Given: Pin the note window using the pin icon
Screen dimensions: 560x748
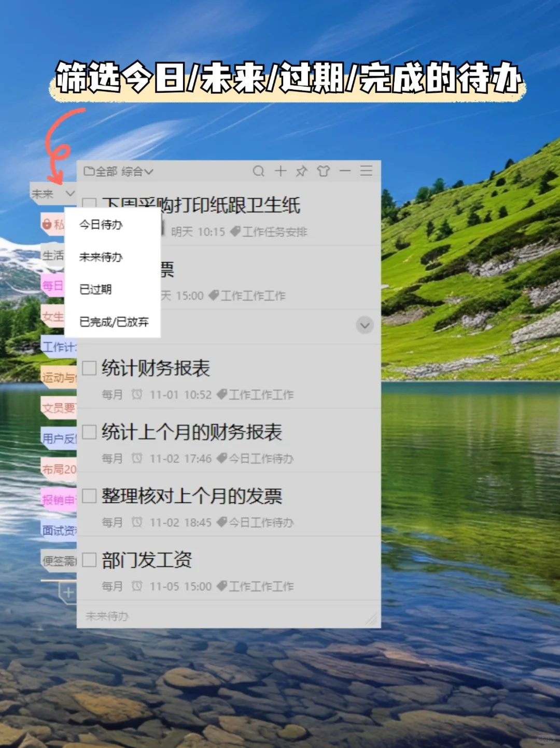Looking at the screenshot, I should point(302,171).
